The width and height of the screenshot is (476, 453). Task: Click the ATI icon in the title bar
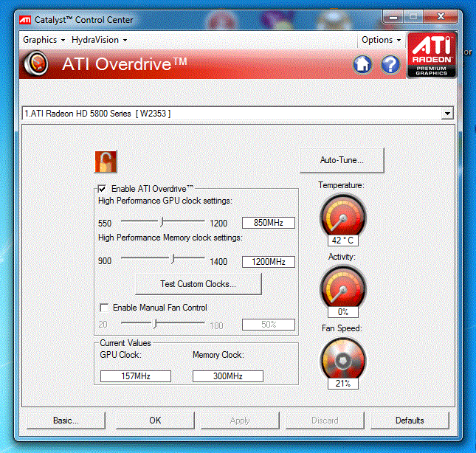(25, 20)
